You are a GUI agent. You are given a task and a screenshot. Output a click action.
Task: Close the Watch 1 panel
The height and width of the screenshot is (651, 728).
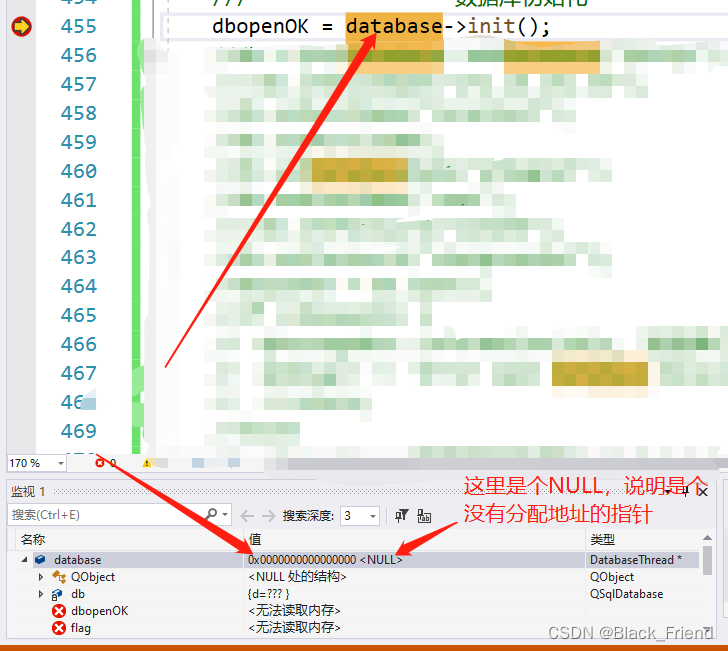point(703,492)
